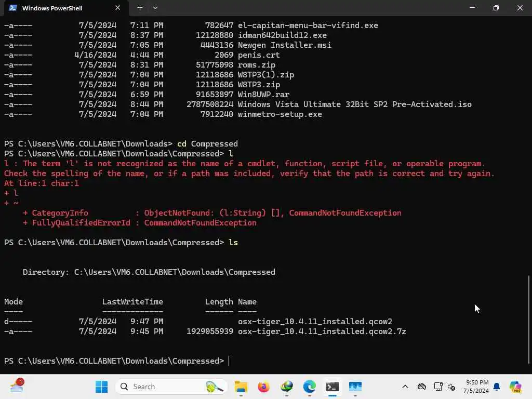The image size is (532, 399).
Task: Click the 'cd Compressed' command text
Action: 207,144
